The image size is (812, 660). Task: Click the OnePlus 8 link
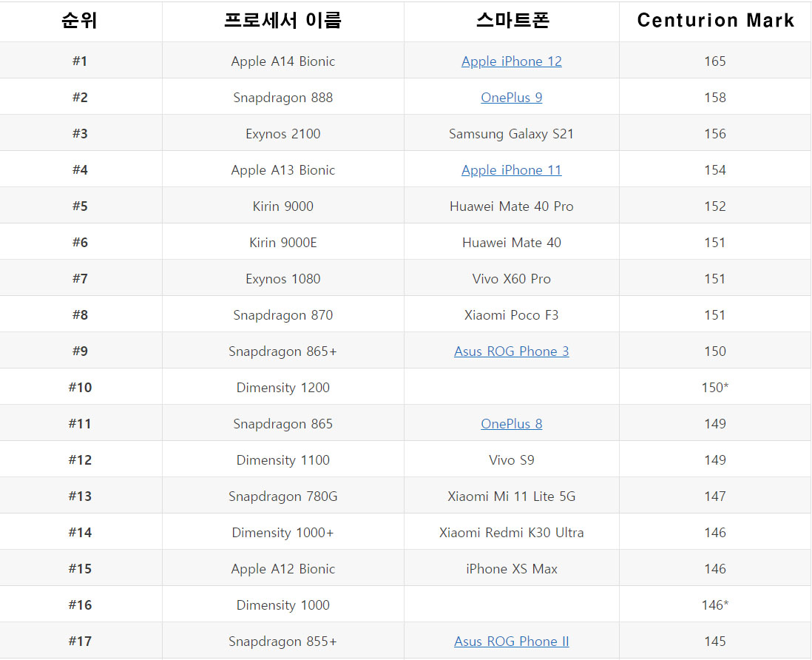click(511, 424)
